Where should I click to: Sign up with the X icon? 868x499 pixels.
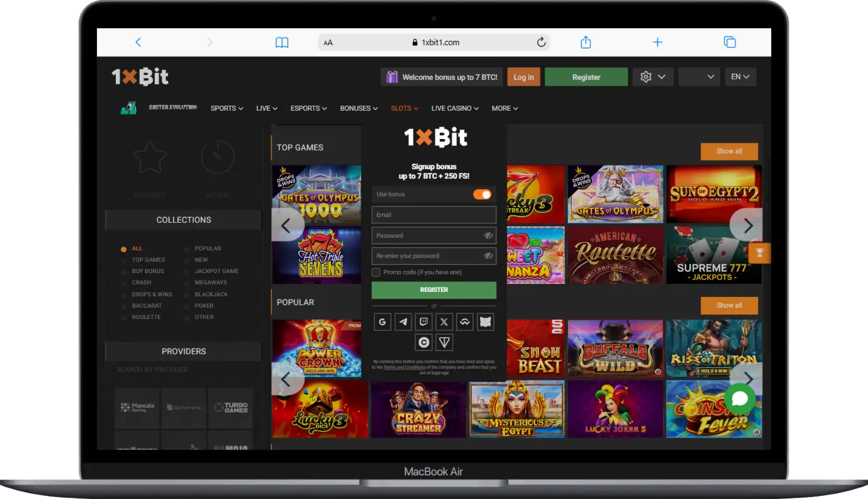pyautogui.click(x=444, y=322)
